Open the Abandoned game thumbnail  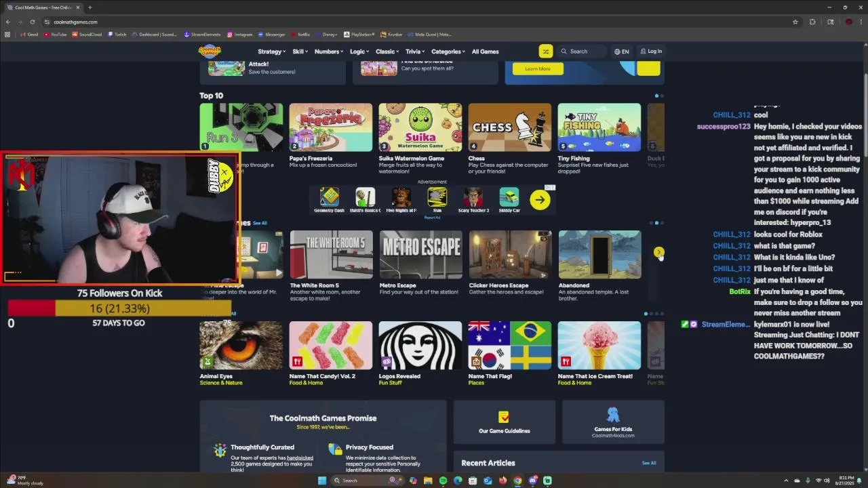tap(599, 254)
